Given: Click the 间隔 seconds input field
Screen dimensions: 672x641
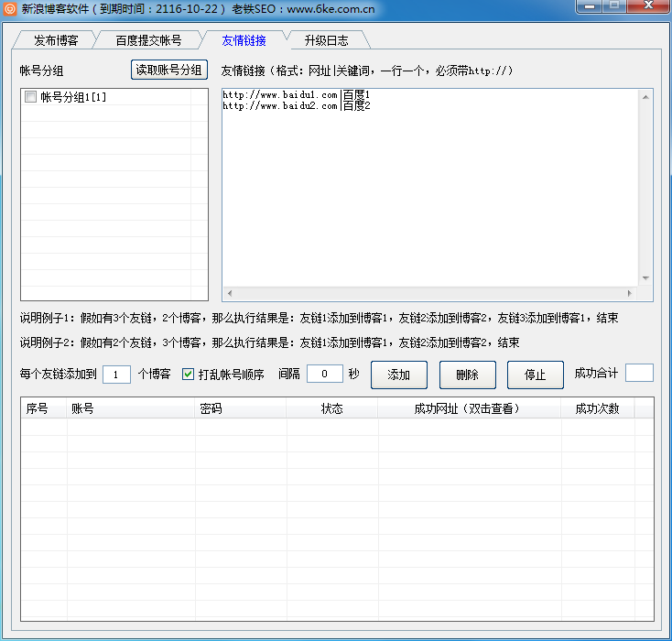Looking at the screenshot, I should [x=324, y=375].
